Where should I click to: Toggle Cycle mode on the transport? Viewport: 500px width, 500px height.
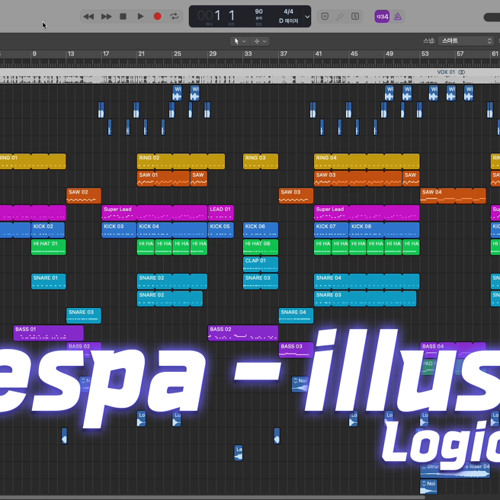pos(174,16)
